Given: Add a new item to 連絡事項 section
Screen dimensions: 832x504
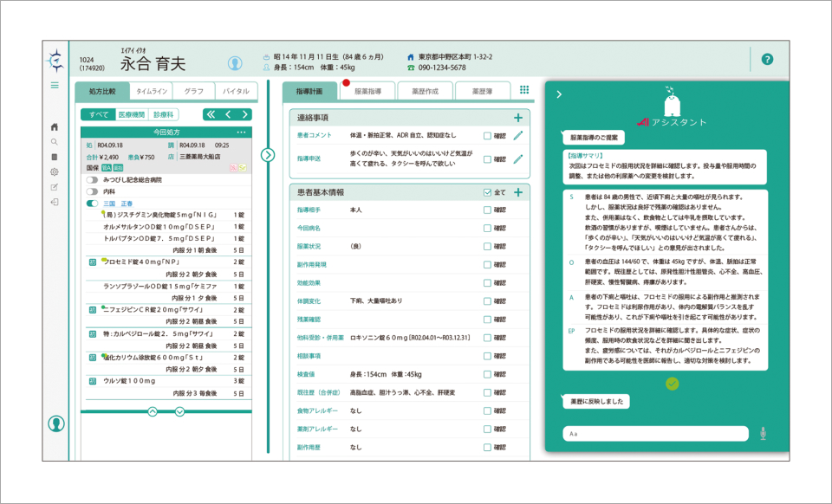Looking at the screenshot, I should click(x=517, y=118).
